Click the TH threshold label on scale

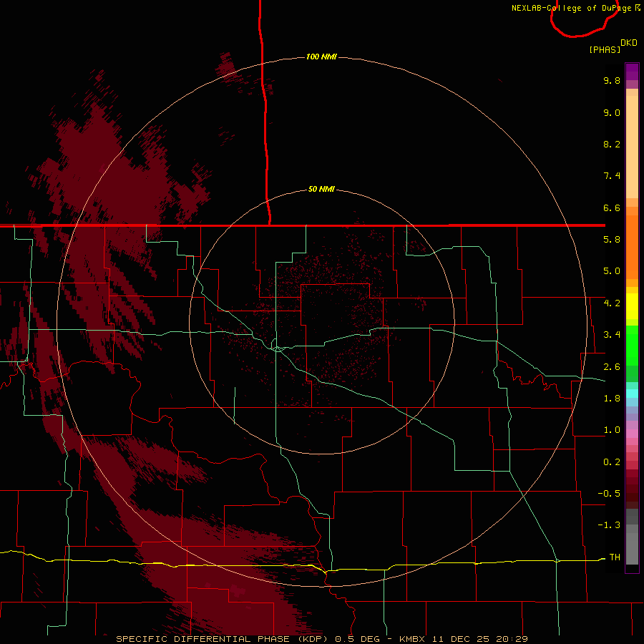point(615,557)
